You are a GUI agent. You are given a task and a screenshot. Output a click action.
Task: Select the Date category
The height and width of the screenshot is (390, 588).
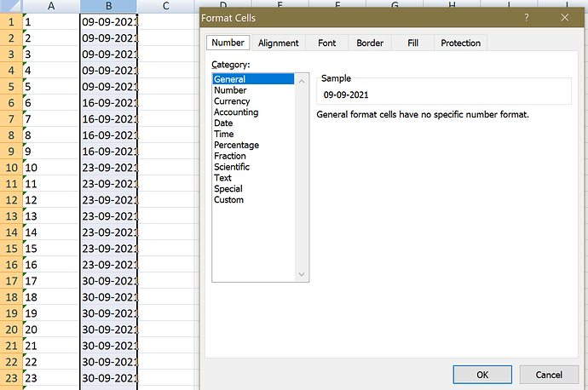(x=223, y=123)
